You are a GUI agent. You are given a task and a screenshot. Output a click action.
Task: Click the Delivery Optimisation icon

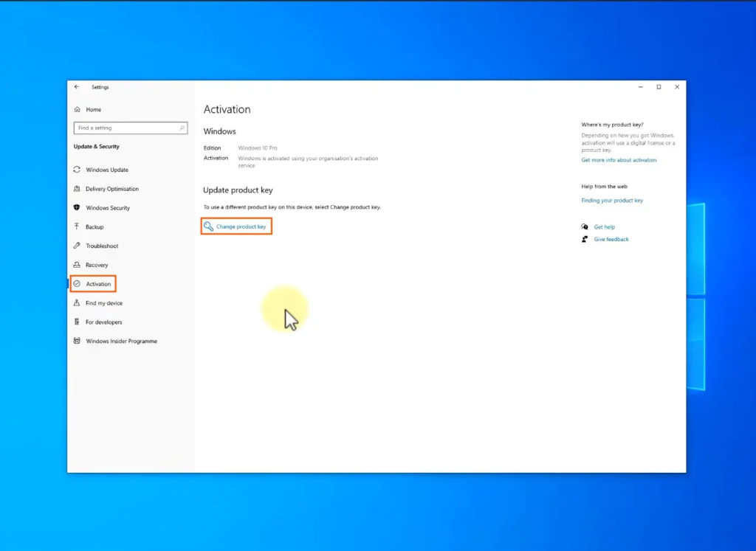[x=77, y=189]
